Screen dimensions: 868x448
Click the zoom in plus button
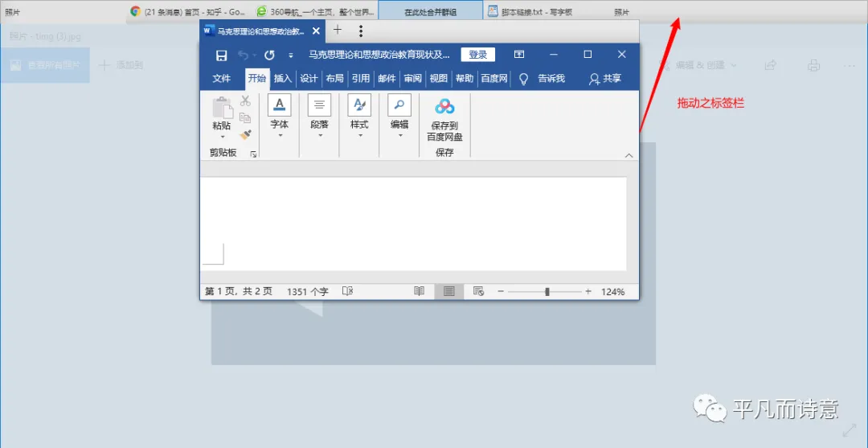coord(588,291)
